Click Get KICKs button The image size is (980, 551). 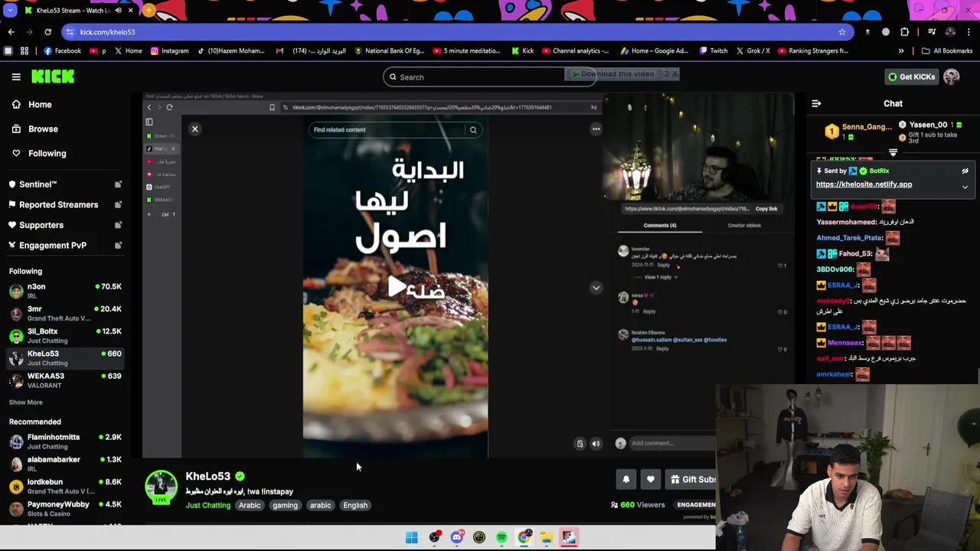click(911, 77)
